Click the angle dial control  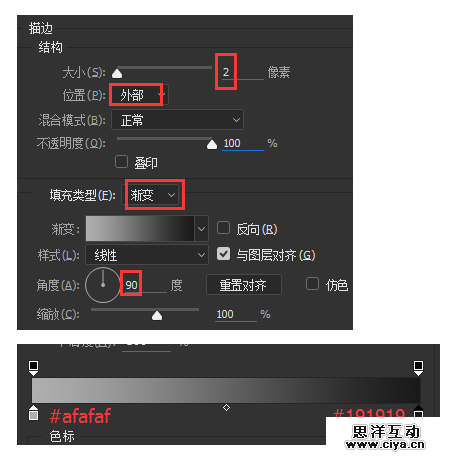click(x=103, y=285)
